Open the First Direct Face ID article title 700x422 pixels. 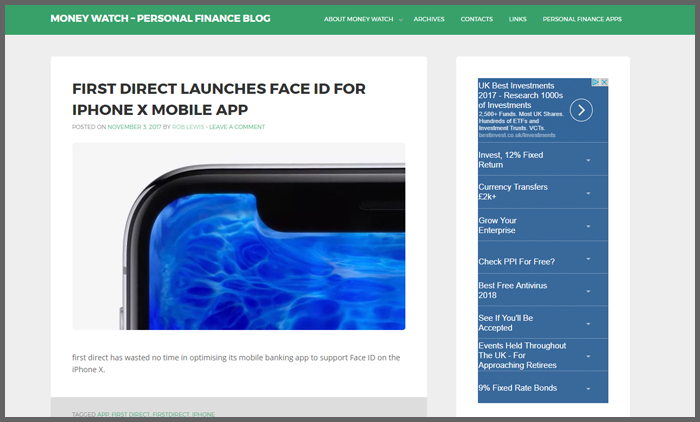[x=219, y=99]
